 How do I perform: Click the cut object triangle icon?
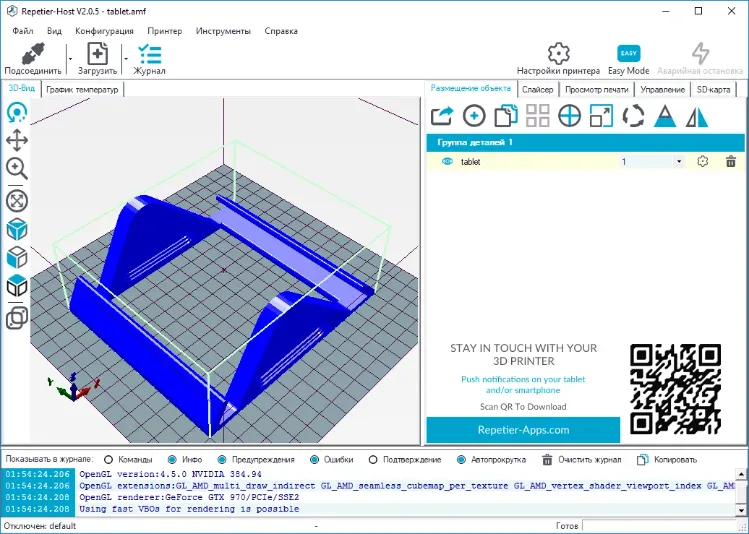click(665, 116)
